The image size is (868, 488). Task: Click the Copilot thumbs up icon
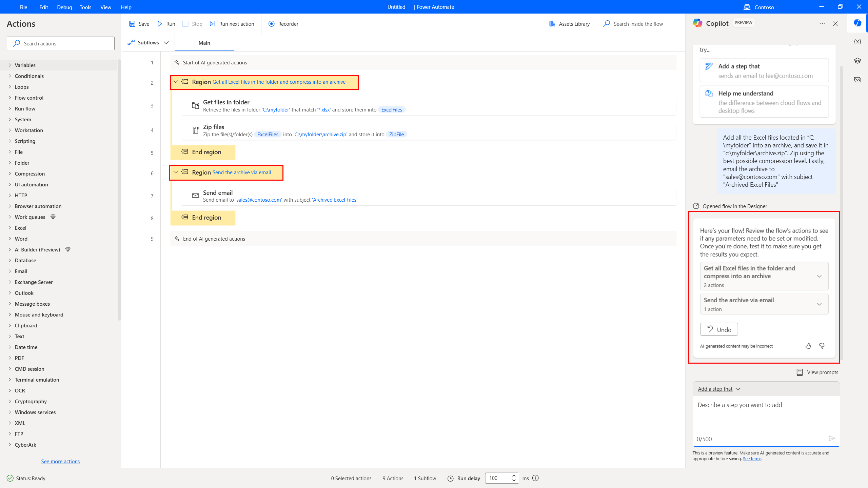click(808, 346)
